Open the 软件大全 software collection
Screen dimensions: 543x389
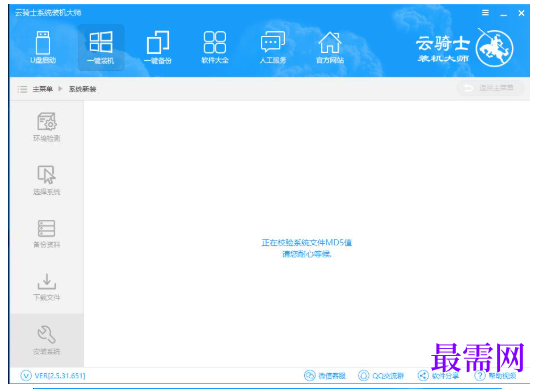tap(215, 47)
